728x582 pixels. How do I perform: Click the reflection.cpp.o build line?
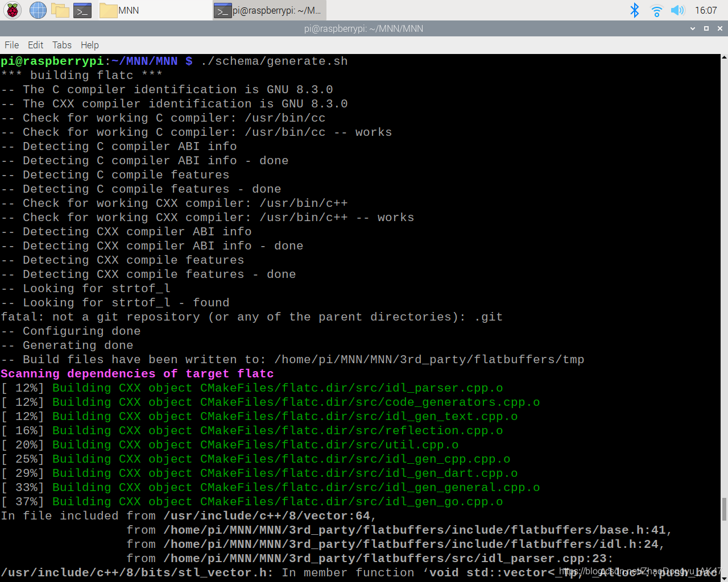252,431
